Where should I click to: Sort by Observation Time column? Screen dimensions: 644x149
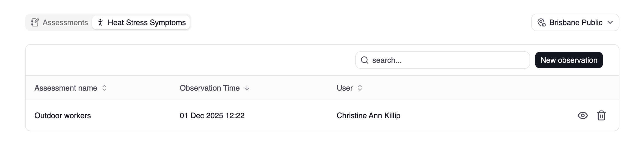[215, 88]
